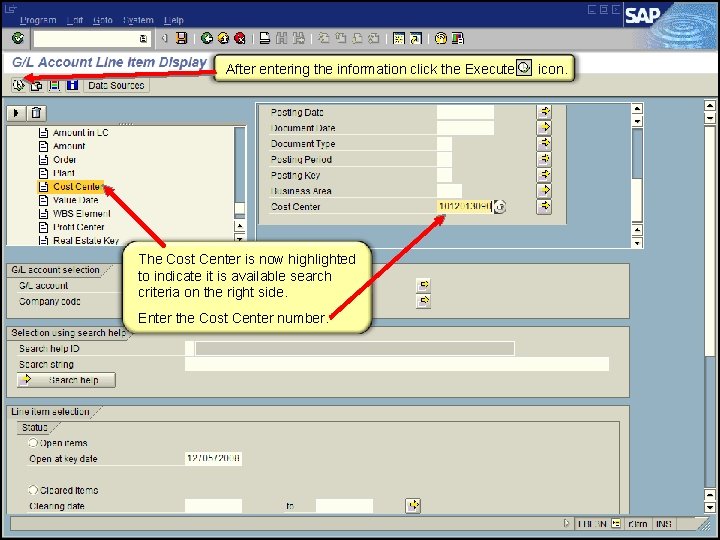Click the Previous Page icon
720x540 pixels.
tap(340, 38)
